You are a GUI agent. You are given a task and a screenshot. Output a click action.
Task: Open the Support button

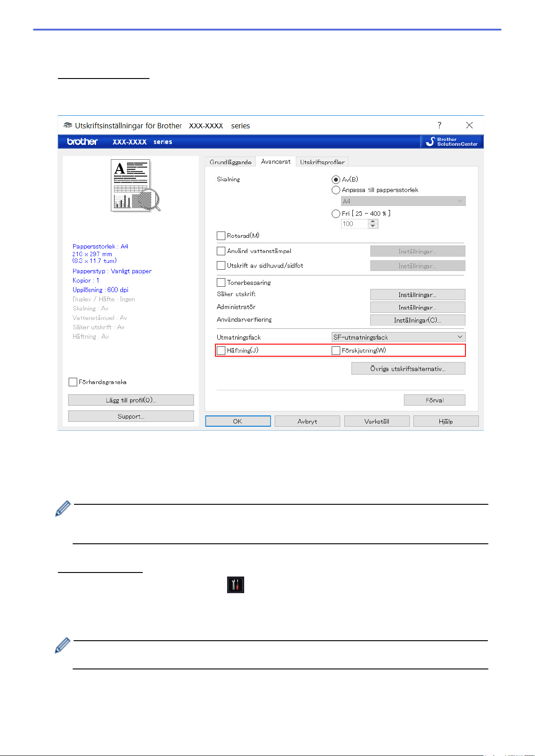point(131,416)
